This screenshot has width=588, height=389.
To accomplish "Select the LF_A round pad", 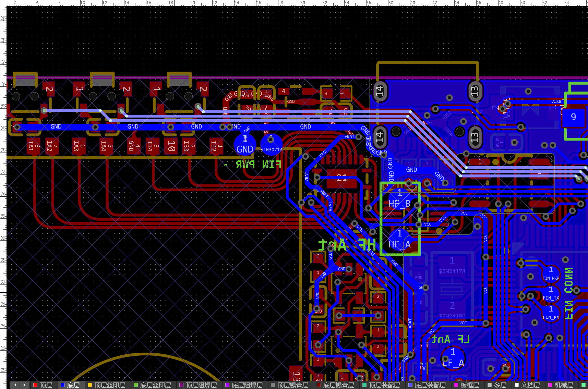I will pos(453,358).
